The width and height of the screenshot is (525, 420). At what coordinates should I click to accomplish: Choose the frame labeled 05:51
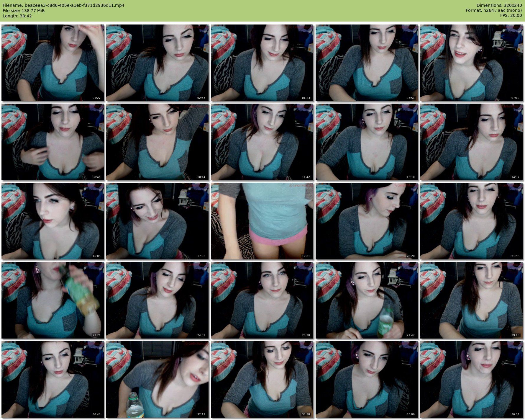367,63
